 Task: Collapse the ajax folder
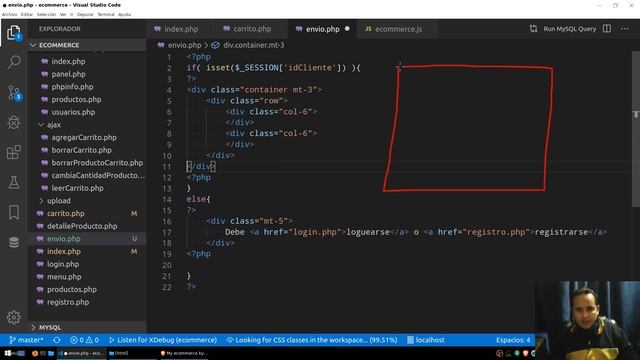pos(87,124)
